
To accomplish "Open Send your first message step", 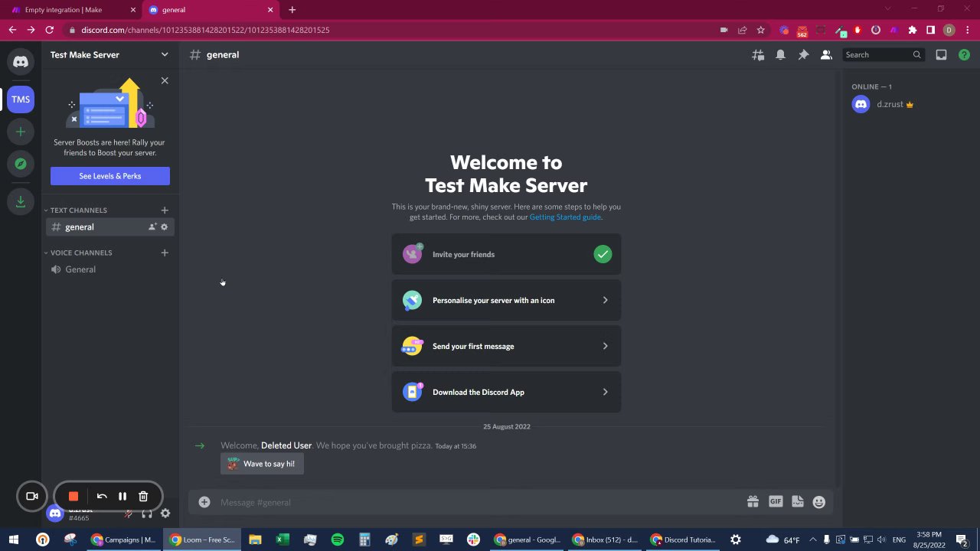I will click(506, 346).
